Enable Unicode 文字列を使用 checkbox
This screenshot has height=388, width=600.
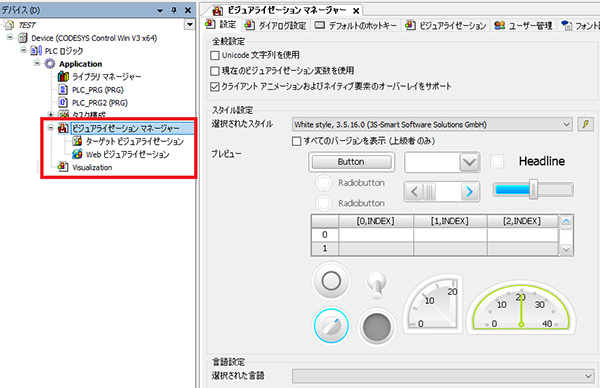(215, 55)
